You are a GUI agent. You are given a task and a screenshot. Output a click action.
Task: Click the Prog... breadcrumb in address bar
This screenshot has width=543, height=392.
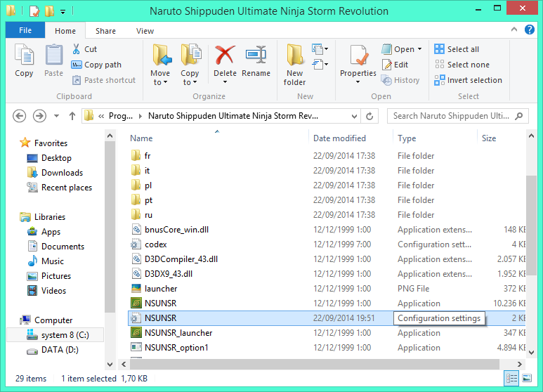click(x=121, y=116)
